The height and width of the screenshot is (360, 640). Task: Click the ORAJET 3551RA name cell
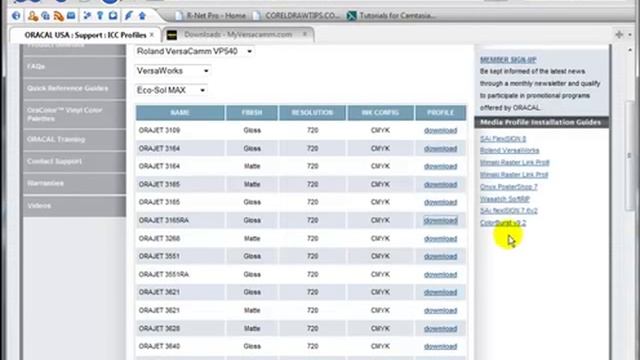180,275
